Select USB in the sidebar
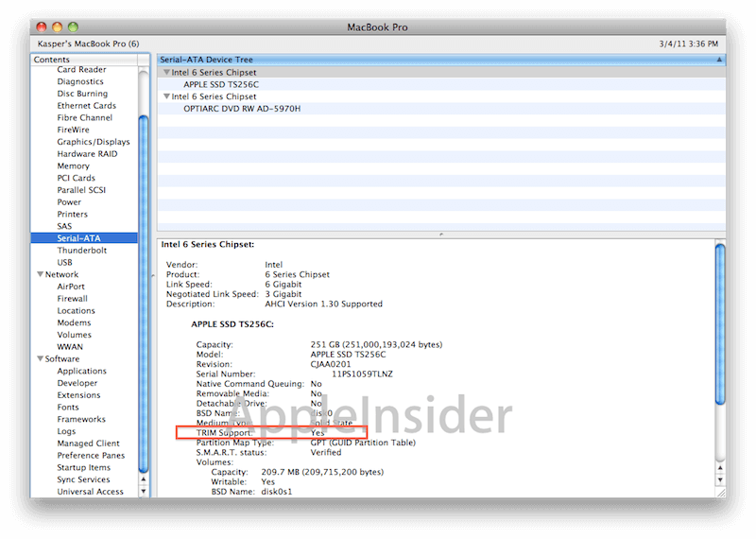The width and height of the screenshot is (756, 539). pos(64,263)
